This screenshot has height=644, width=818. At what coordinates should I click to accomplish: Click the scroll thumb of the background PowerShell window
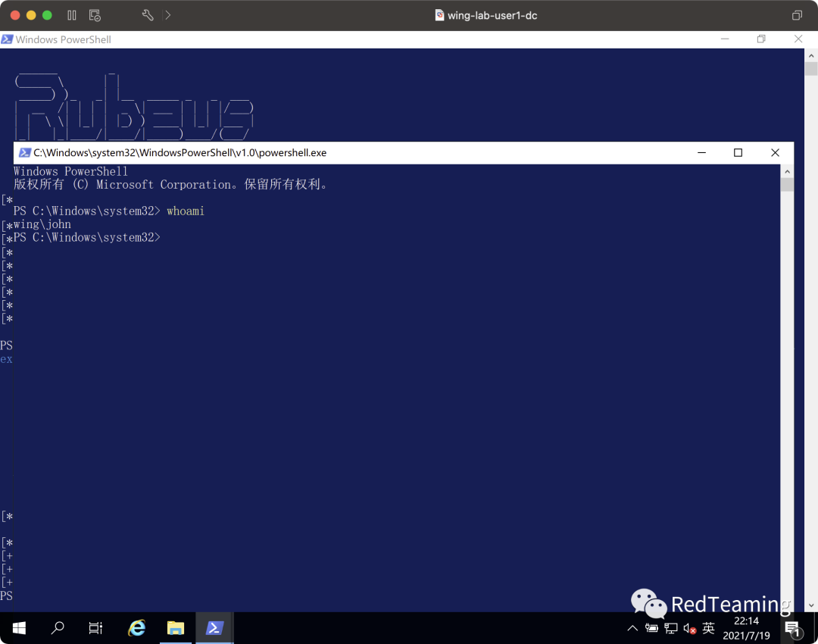pos(810,69)
